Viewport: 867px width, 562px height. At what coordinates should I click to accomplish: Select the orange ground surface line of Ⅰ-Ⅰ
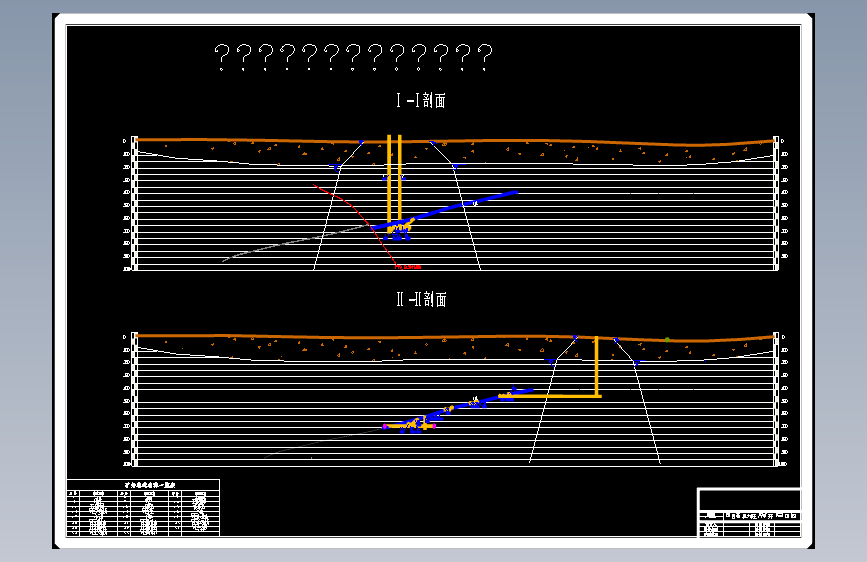[x=455, y=142]
